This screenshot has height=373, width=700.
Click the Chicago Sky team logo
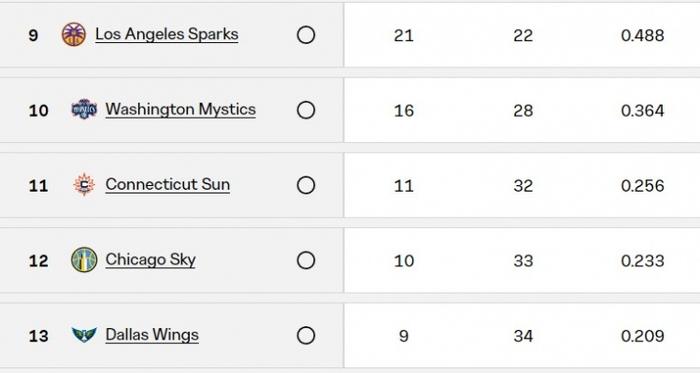(84, 260)
